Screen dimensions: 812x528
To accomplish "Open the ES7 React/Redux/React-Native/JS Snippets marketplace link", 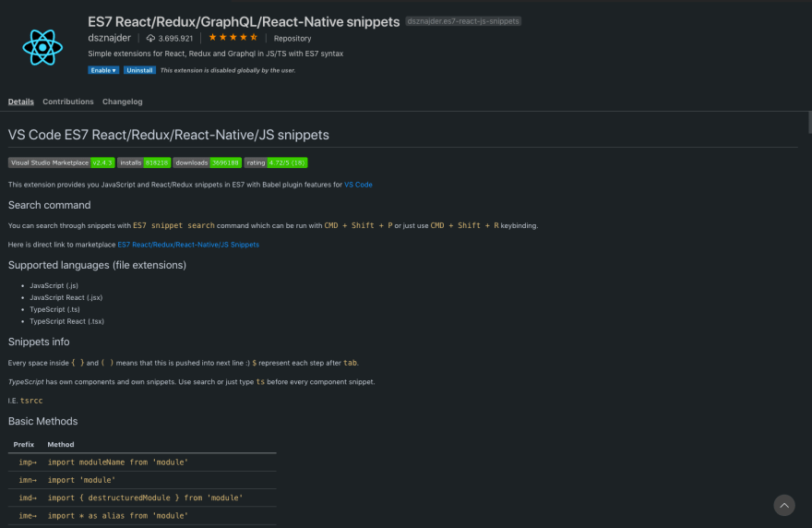I will click(188, 245).
